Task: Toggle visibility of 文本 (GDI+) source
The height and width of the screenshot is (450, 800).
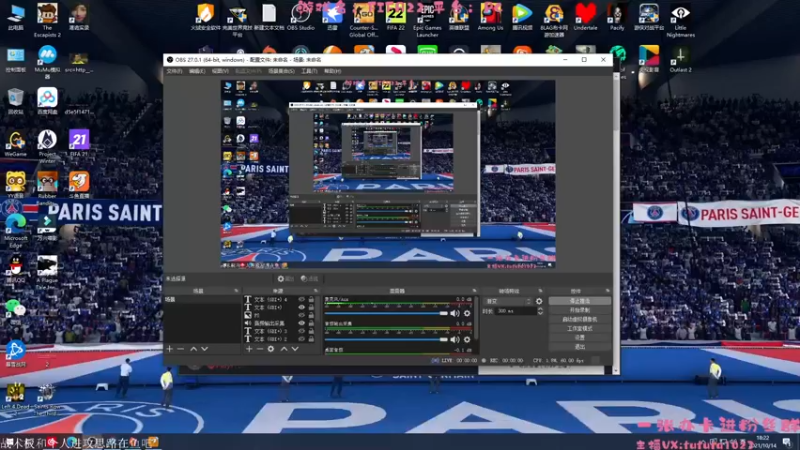Action: tap(302, 308)
